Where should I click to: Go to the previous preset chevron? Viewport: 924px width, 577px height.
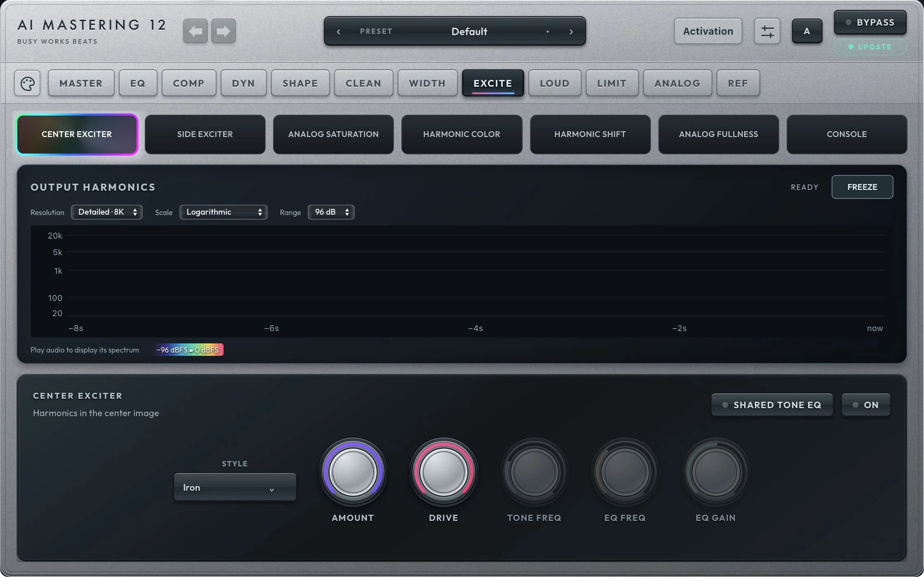[x=339, y=31]
